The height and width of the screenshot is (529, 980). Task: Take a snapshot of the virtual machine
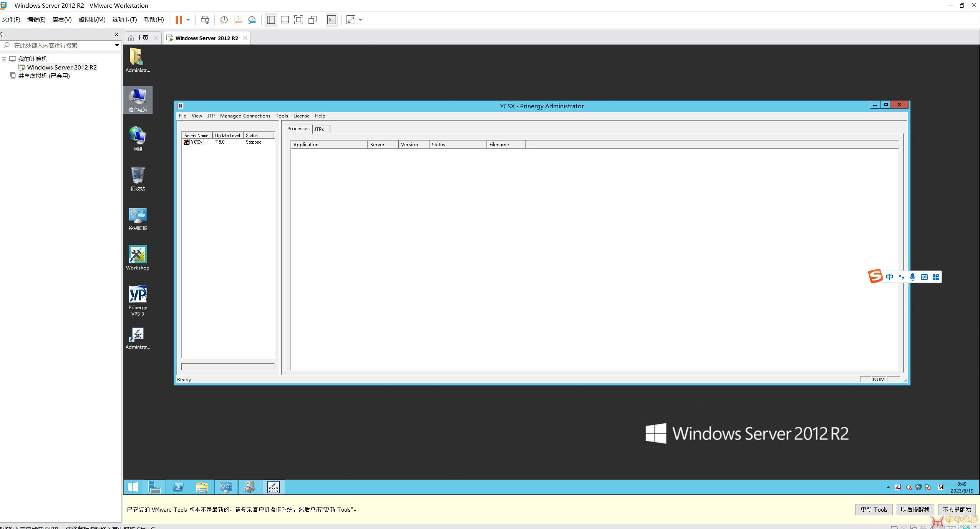[224, 20]
